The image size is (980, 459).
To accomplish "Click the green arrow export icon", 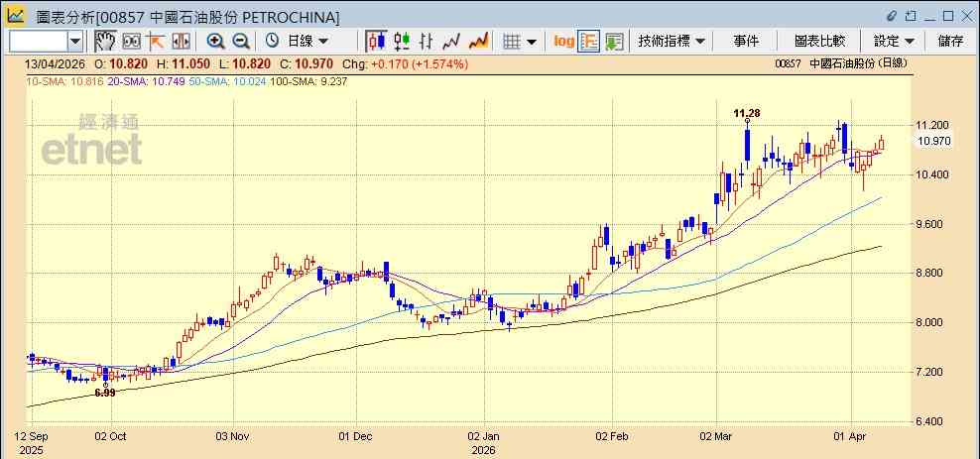I will click(614, 42).
